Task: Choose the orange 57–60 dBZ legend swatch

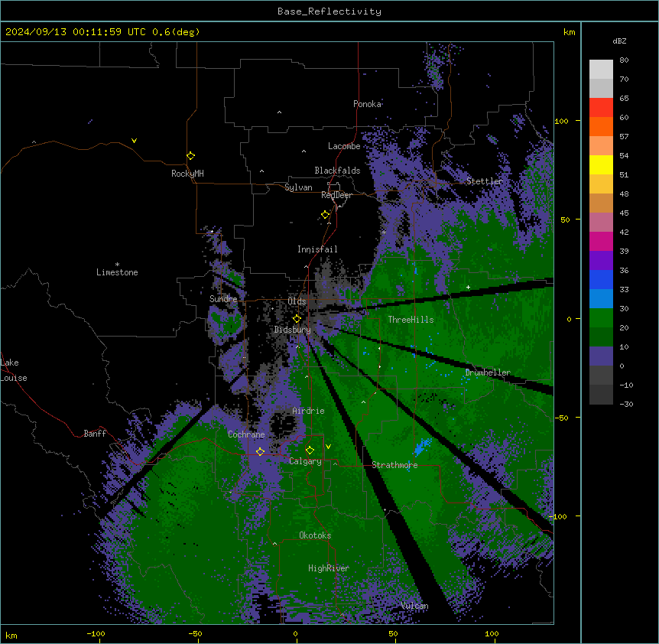Action: pos(601,126)
